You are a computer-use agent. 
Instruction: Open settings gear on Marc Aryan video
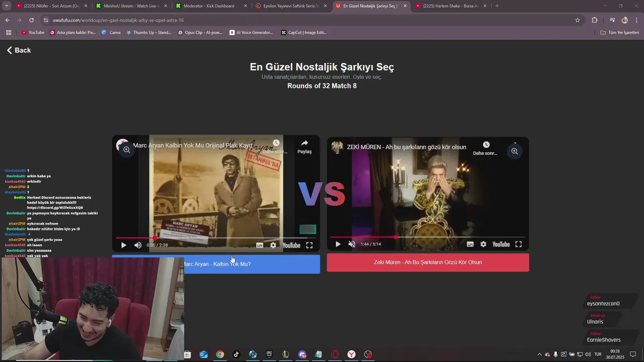click(273, 245)
